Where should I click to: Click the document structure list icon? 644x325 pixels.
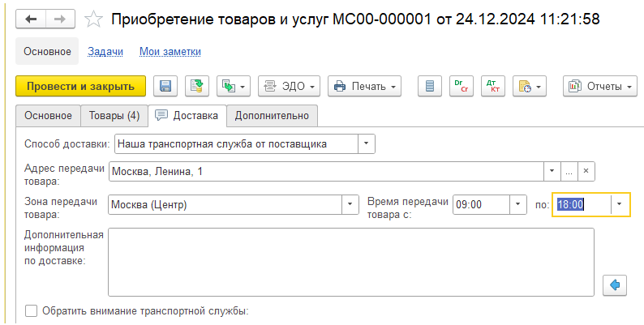431,86
